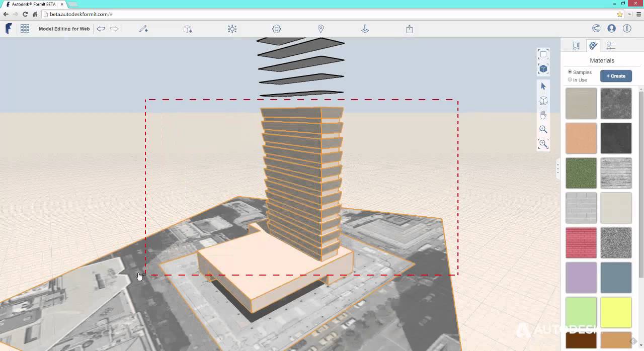Toggle the sun shadows settings
Image resolution: width=644 pixels, height=351 pixels.
[232, 29]
